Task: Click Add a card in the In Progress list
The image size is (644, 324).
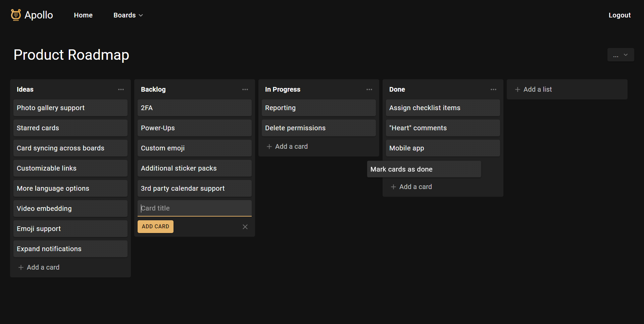Action: (x=291, y=146)
